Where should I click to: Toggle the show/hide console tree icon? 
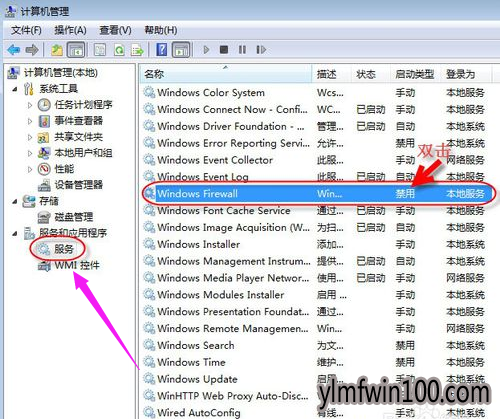76,50
